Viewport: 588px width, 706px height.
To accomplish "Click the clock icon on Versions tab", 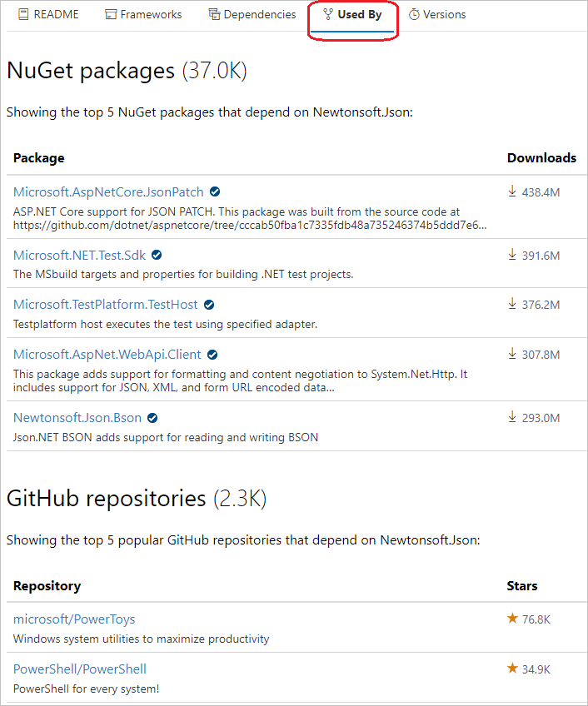I will click(415, 14).
